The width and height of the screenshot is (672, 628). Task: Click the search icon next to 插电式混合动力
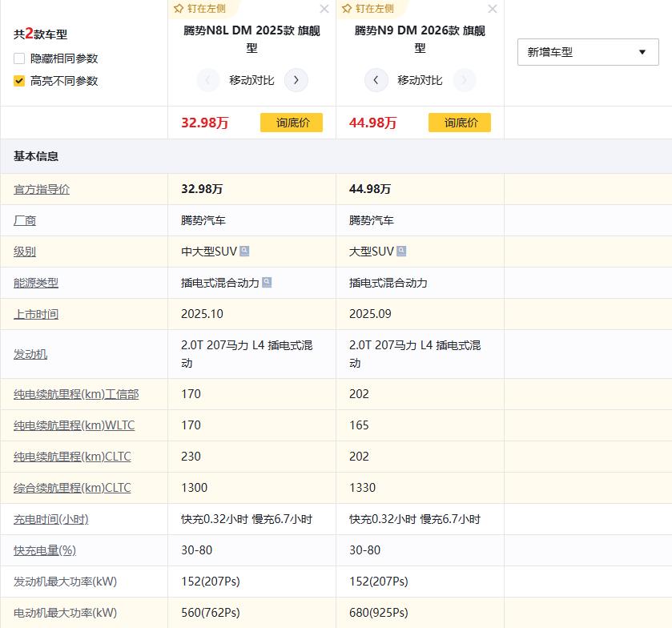coord(267,282)
